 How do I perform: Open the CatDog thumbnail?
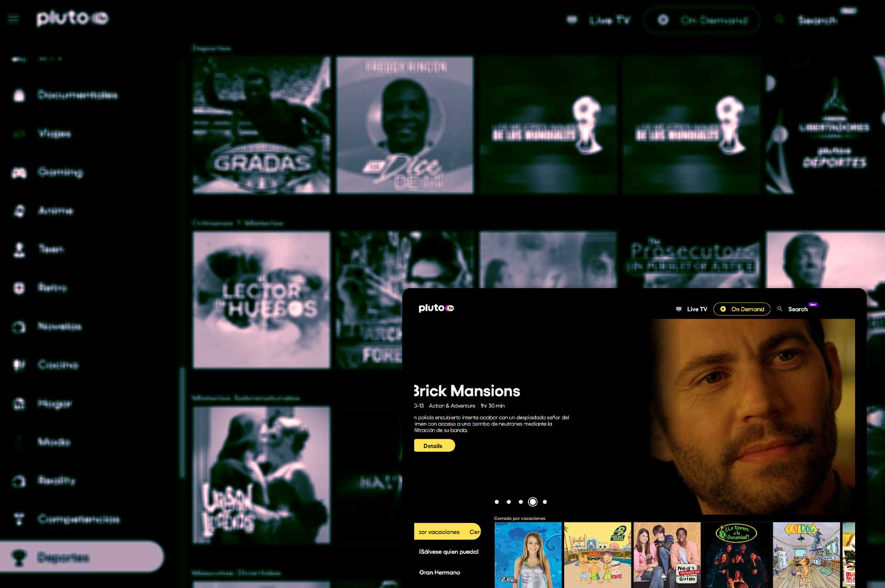(806, 555)
